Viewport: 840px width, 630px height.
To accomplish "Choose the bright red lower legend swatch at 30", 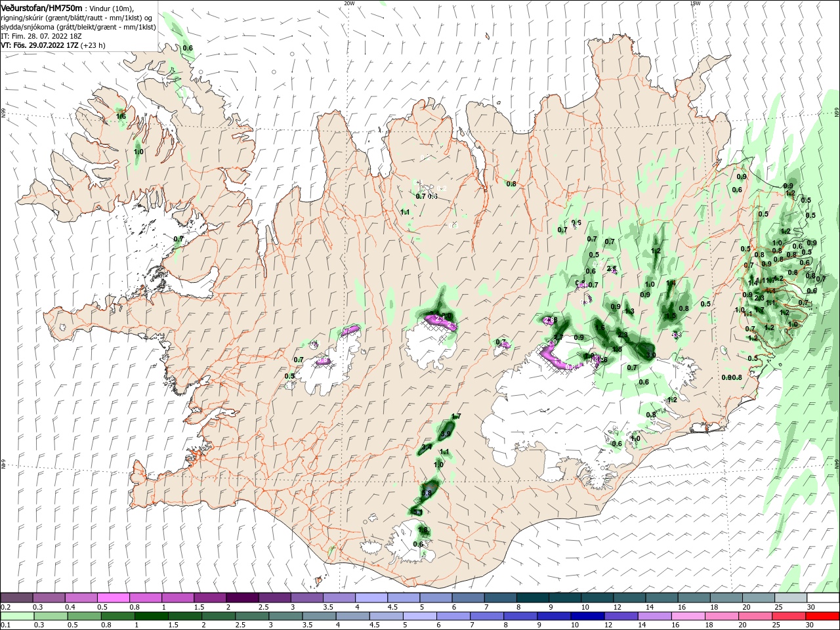I will [822, 616].
